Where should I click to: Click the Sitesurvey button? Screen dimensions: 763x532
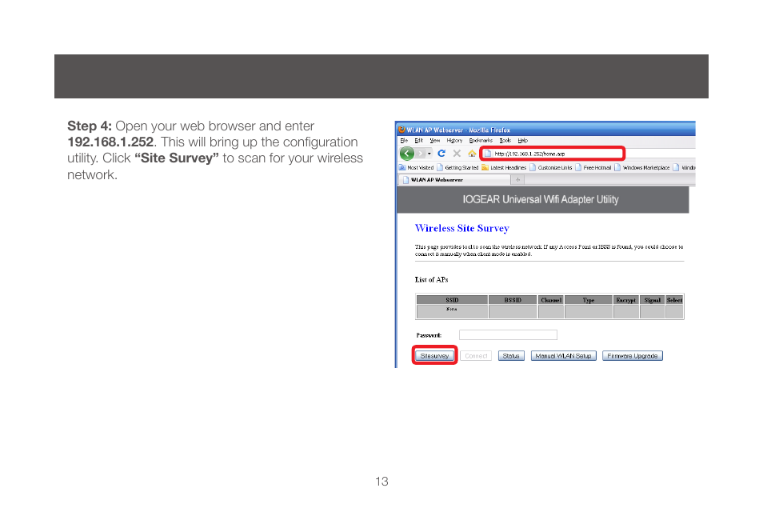pyautogui.click(x=434, y=356)
